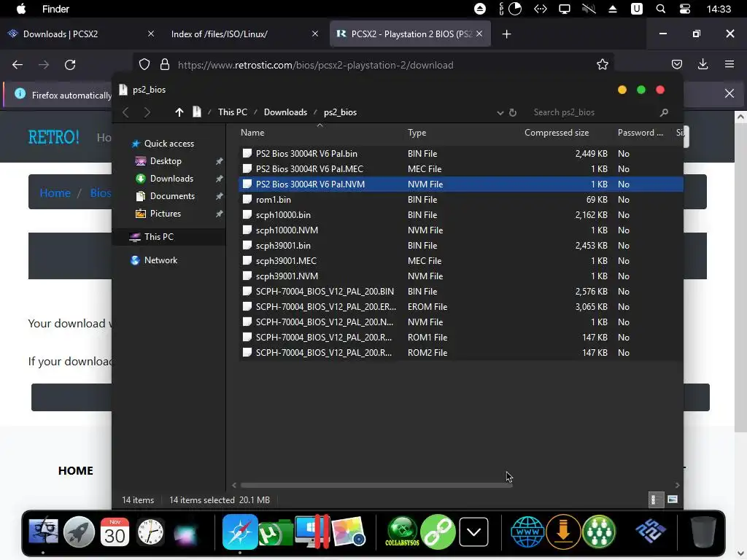The height and width of the screenshot is (560, 747).
Task: Open address path history dropdown
Action: [500, 113]
